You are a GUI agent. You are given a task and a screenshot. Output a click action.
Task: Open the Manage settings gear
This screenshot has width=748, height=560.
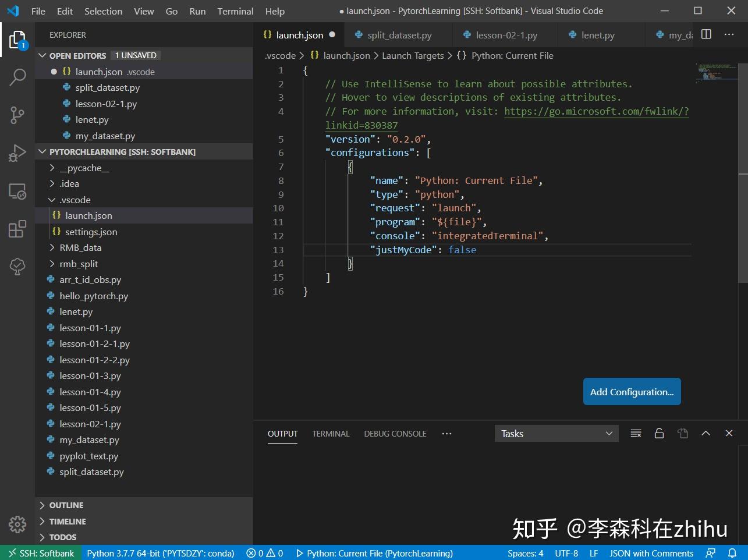[17, 524]
